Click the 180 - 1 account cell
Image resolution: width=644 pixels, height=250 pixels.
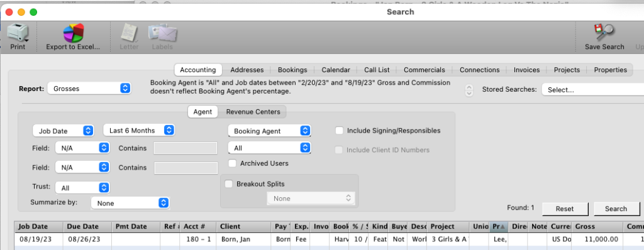pyautogui.click(x=198, y=239)
